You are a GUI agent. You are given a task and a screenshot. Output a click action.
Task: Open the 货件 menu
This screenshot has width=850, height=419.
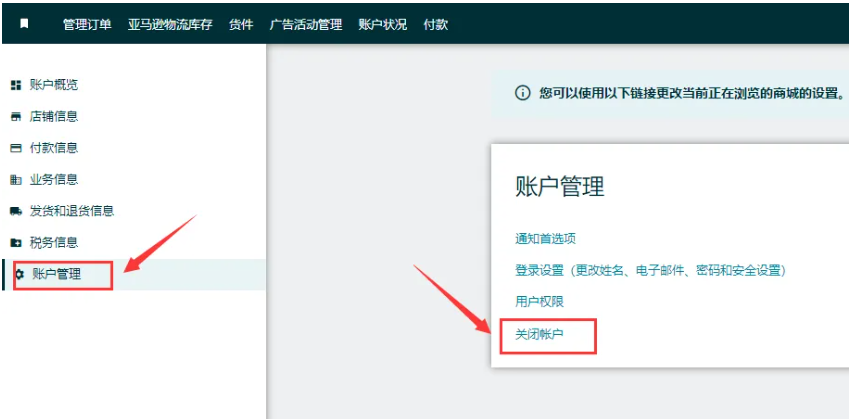pos(241,24)
